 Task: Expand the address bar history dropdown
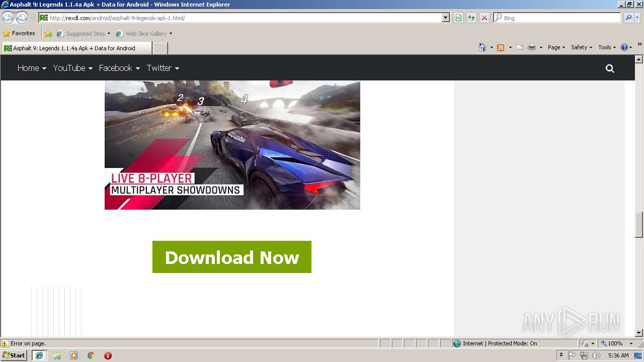(x=446, y=18)
